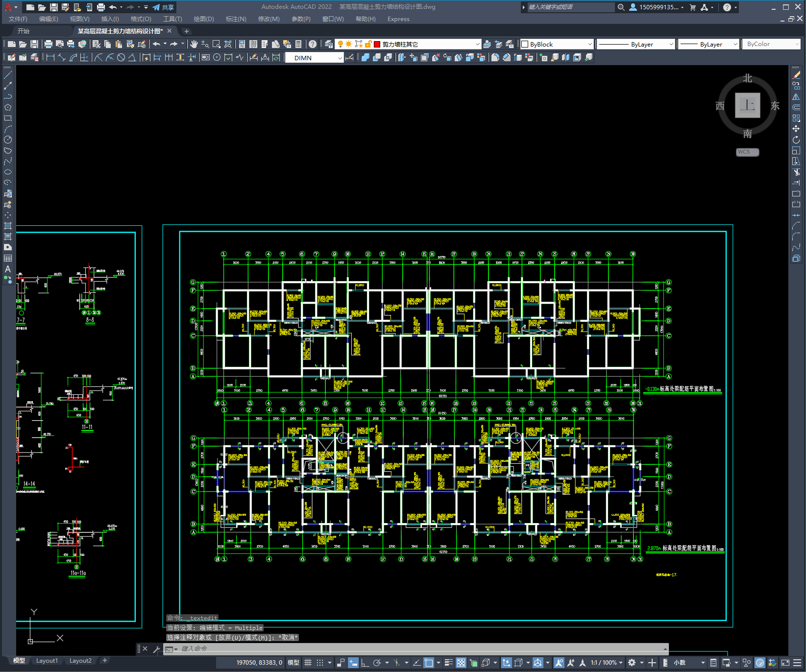Toggle Polar tracking in status bar
The width and height of the screenshot is (806, 672).
pos(377,663)
